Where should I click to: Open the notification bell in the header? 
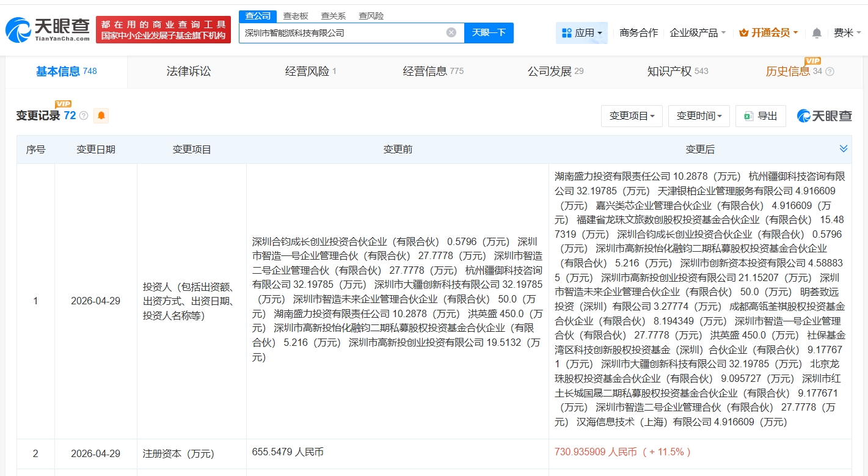(817, 33)
